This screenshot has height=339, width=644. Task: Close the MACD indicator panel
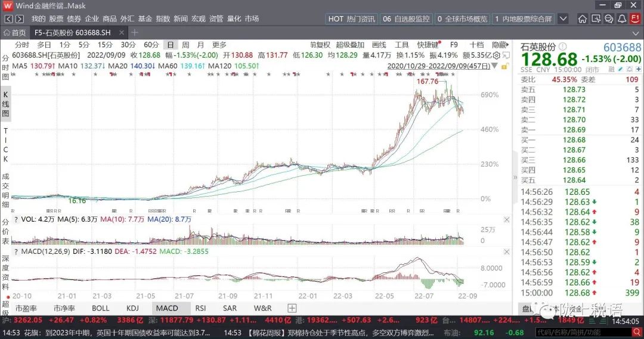pos(506,252)
